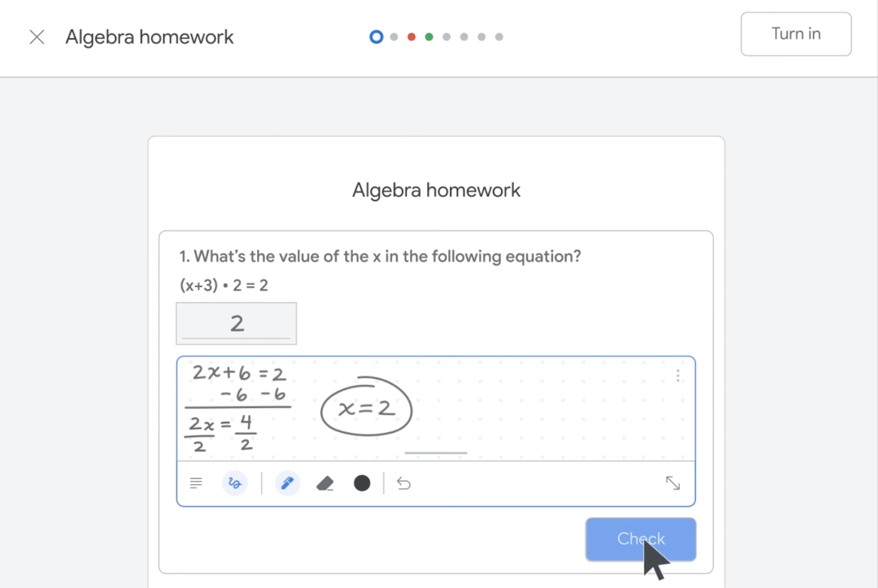Go to the last question dot
The height and width of the screenshot is (588, 878).
tap(499, 37)
